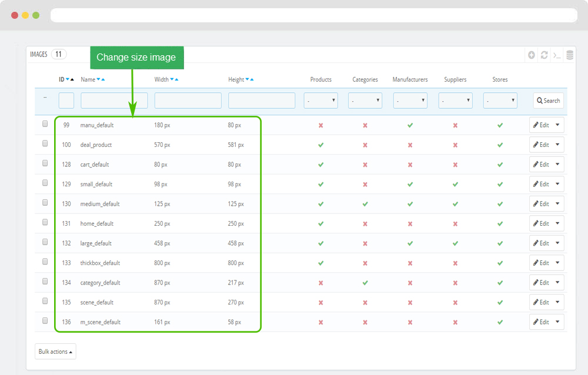Screen dimensions: 588x375
Task: Select checkbox for home_default row
Action: click(45, 222)
